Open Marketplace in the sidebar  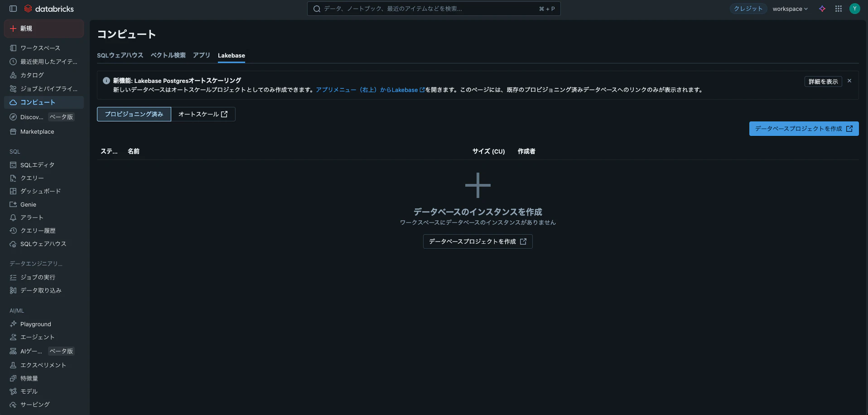coord(44,131)
